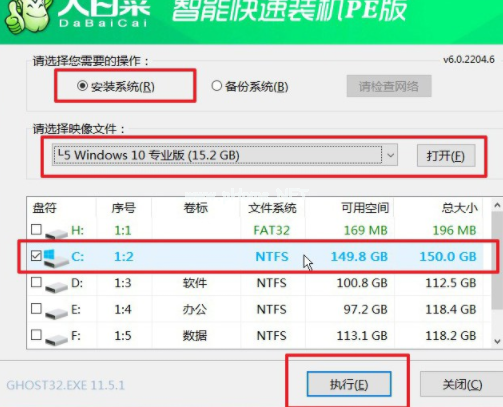503x407 pixels.
Task: Click the F: drive disk icon
Action: pos(56,339)
